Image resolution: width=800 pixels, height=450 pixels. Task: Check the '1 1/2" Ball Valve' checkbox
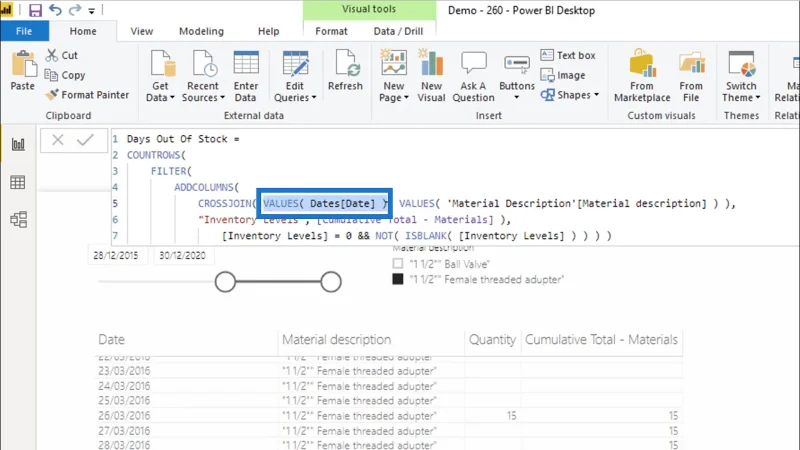[398, 264]
